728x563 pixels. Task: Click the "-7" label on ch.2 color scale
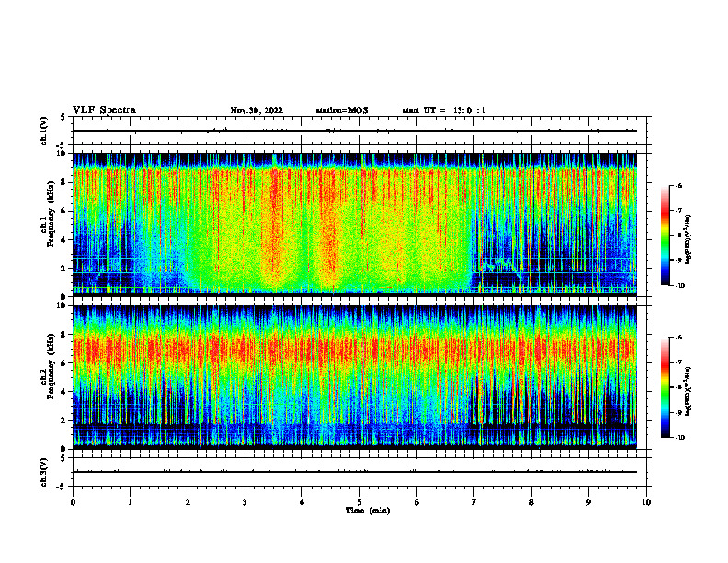click(x=678, y=362)
